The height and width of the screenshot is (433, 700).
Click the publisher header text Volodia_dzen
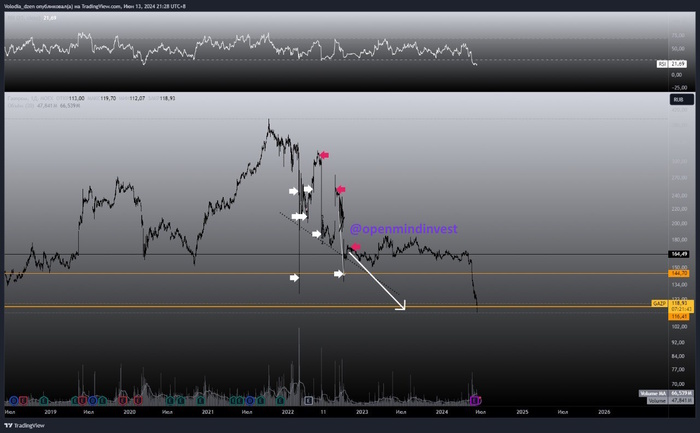pyautogui.click(x=19, y=6)
